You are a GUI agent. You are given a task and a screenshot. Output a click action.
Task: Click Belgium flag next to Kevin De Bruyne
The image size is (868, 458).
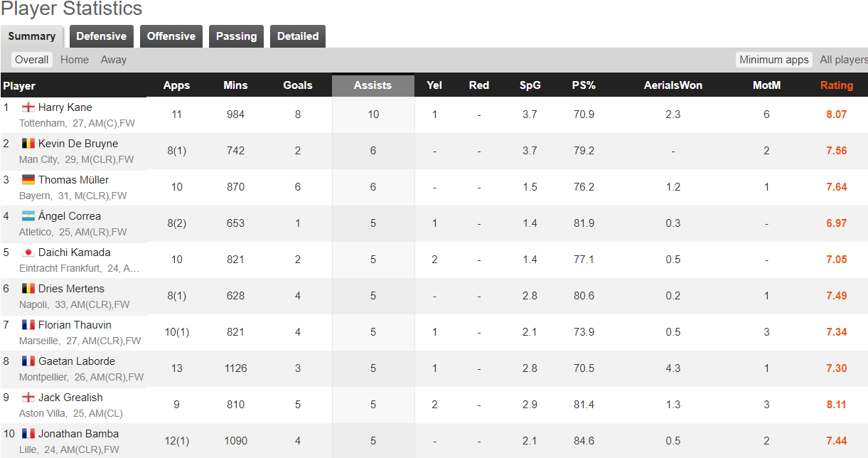[x=28, y=144]
